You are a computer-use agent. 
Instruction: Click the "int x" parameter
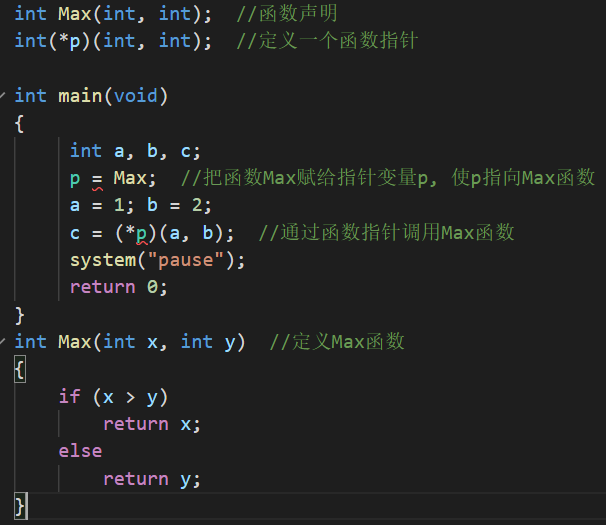click(x=130, y=342)
